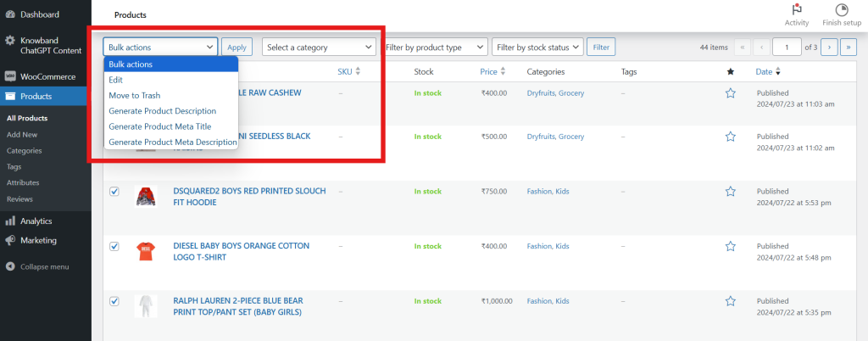The height and width of the screenshot is (341, 868).
Task: Open Add New product link
Action: pos(22,135)
